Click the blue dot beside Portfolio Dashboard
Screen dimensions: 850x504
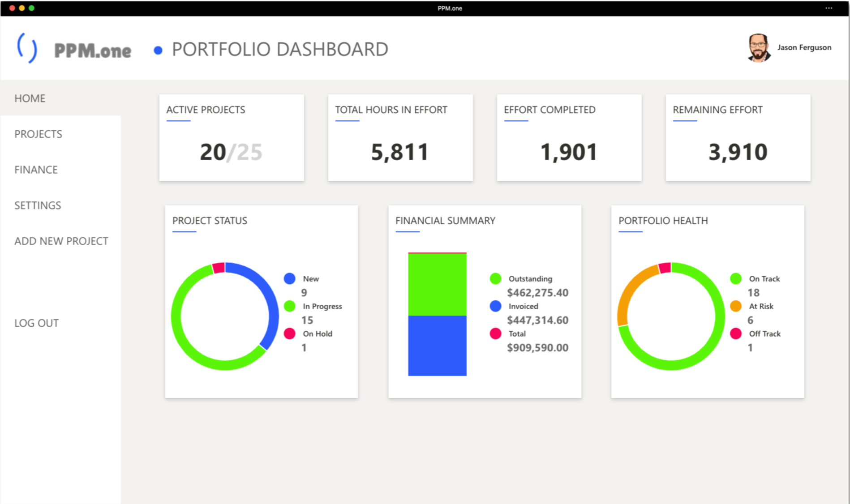pyautogui.click(x=158, y=50)
